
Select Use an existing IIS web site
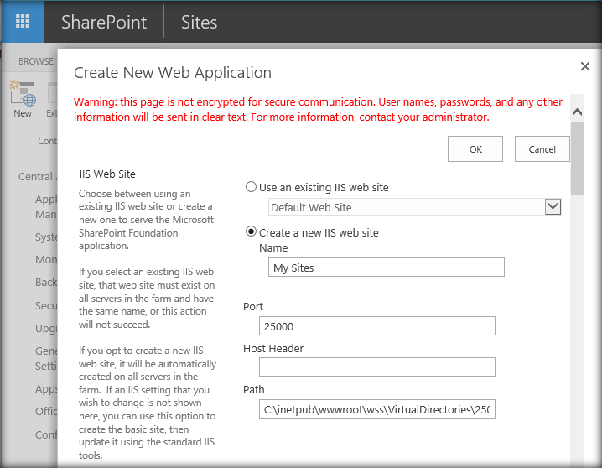click(251, 187)
